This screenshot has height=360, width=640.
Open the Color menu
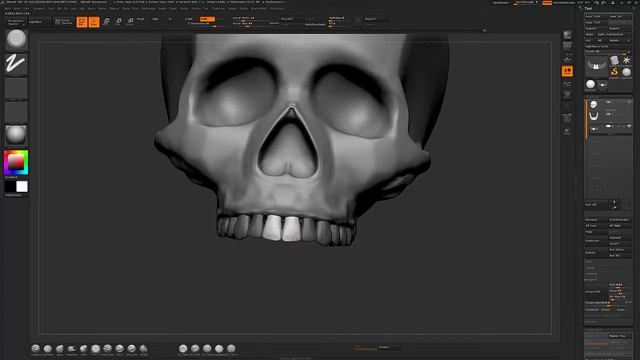click(x=26, y=8)
